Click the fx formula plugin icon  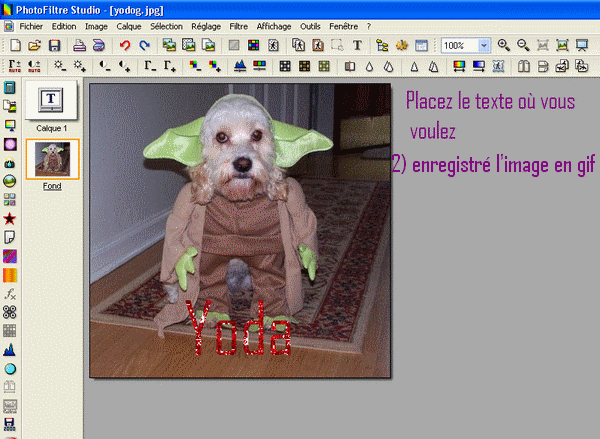(10, 294)
